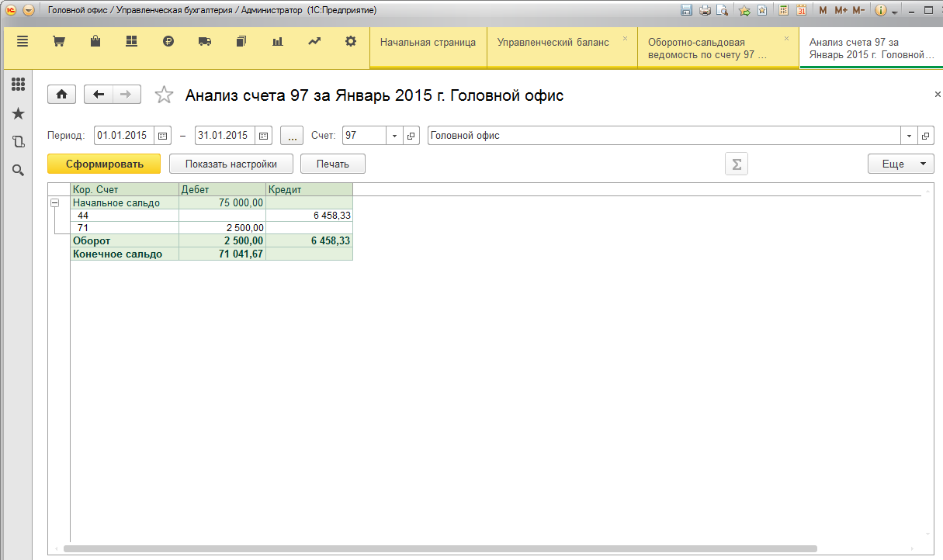Viewport: 943px width, 560px height.
Task: Open the warehouse grid section
Action: [131, 42]
